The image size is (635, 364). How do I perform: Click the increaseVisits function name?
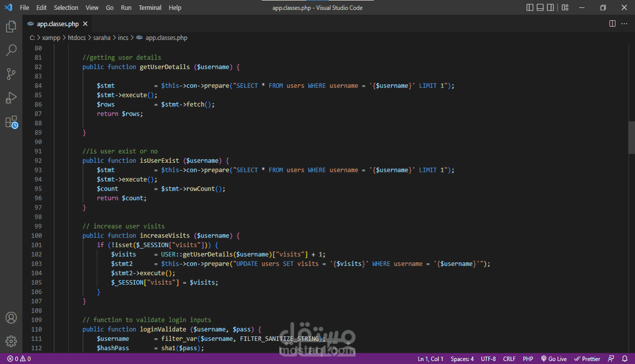point(165,236)
